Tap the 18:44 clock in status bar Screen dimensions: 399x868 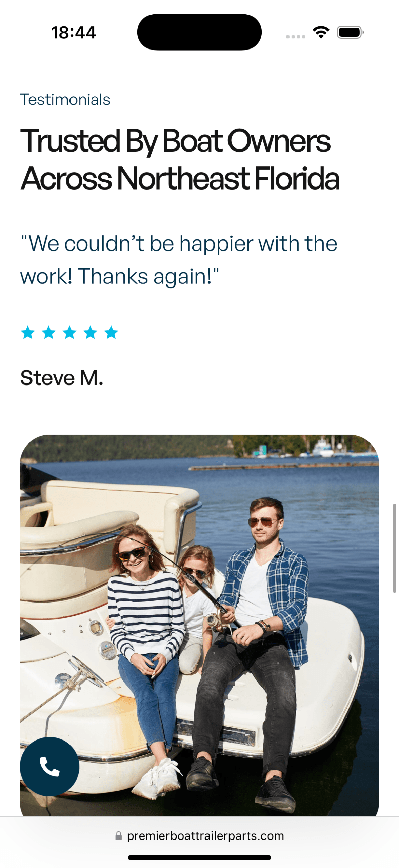[74, 33]
